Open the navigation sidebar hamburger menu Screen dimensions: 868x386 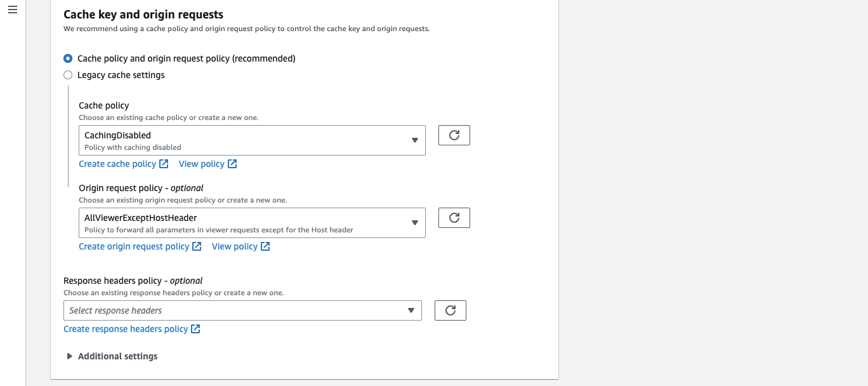12,10
